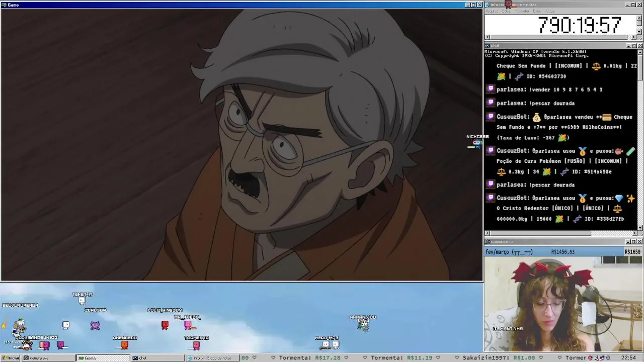Image resolution: width=644 pixels, height=362 pixels.
Task: Open info.txt Bloco de notas taskbar item
Action: click(x=212, y=358)
